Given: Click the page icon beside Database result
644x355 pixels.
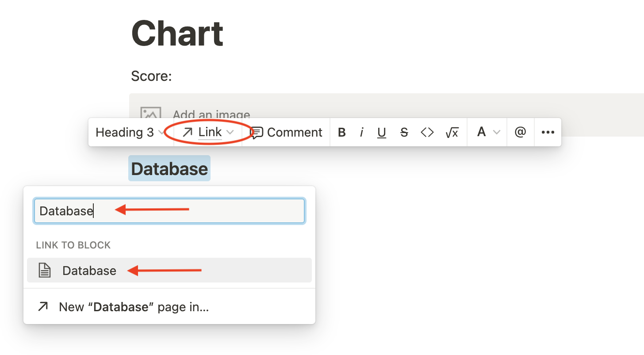Looking at the screenshot, I should pos(44,270).
